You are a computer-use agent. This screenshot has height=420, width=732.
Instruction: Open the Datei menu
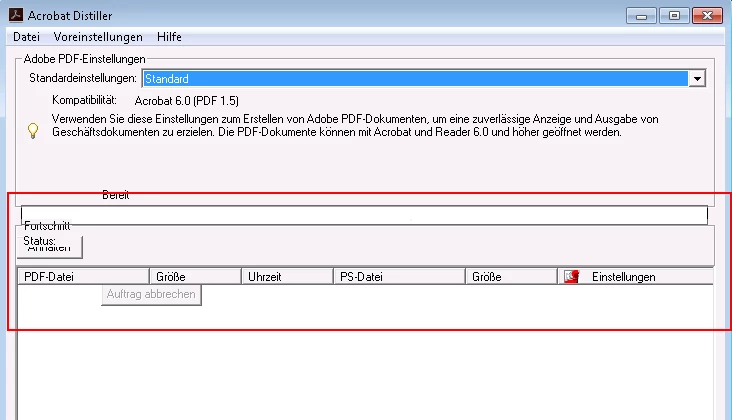[26, 37]
